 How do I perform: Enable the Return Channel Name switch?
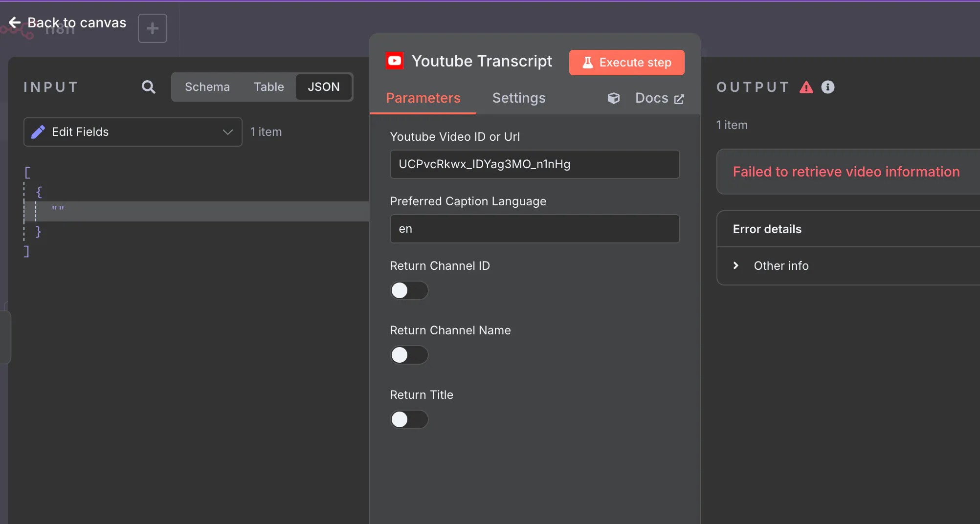(x=409, y=355)
